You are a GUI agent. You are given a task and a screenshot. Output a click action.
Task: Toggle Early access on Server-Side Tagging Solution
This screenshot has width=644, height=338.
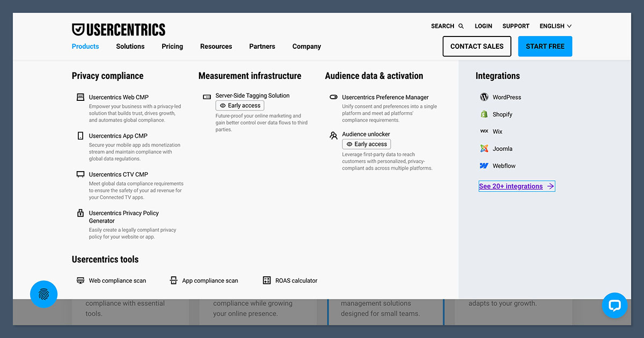(239, 105)
